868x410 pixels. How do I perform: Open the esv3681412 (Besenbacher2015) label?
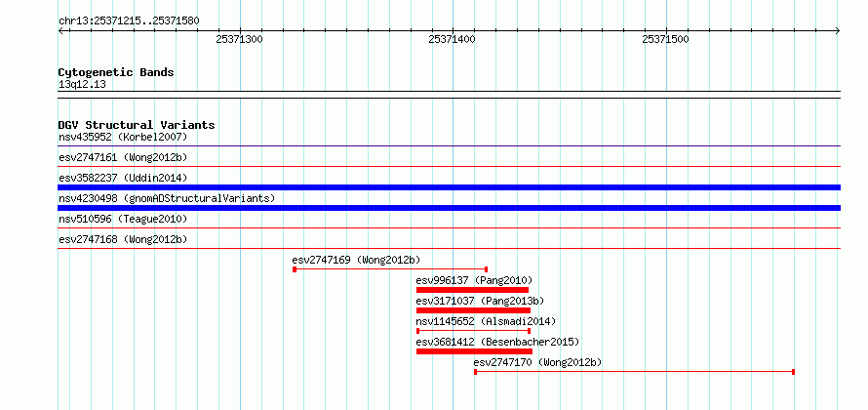497,342
